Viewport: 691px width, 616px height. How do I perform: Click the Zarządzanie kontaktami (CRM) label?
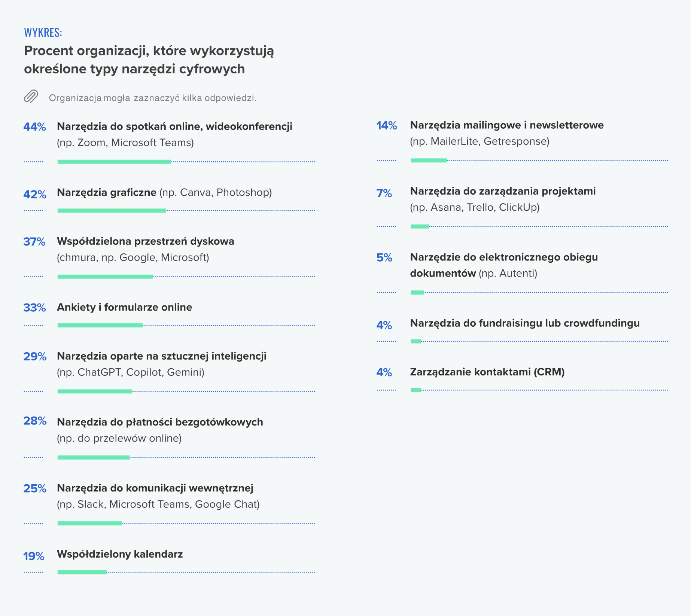(487, 372)
